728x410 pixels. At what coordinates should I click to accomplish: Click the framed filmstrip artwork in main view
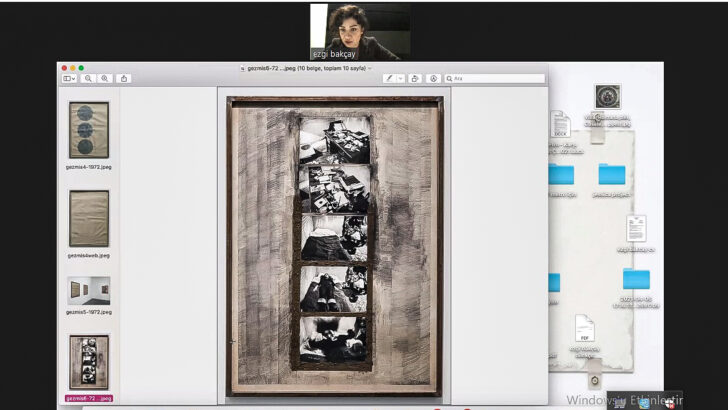[334, 246]
